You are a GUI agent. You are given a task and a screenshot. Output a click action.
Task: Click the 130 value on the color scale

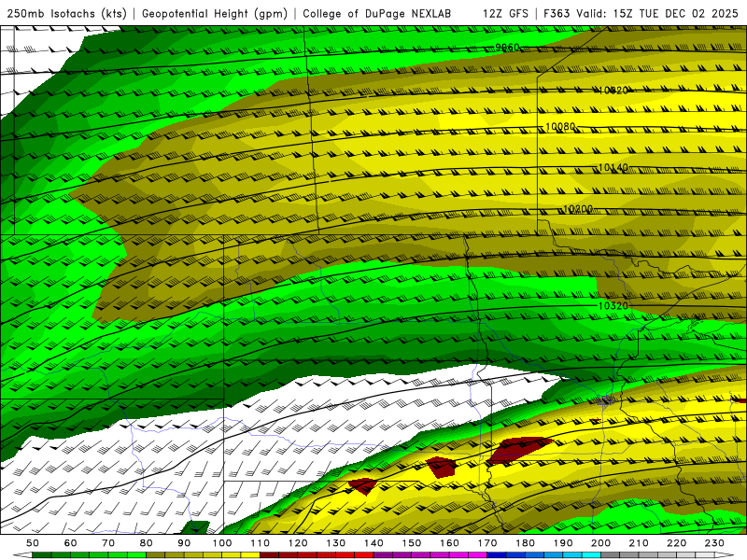(336, 543)
